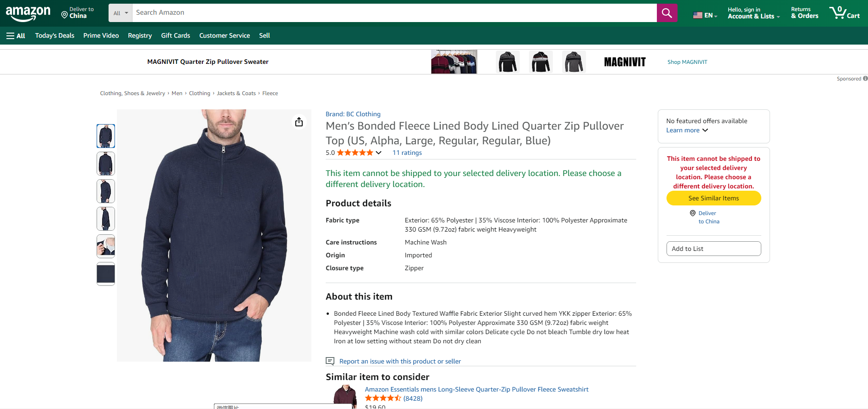This screenshot has height=409, width=868.
Task: Open the search category All dropdown
Action: pos(121,13)
